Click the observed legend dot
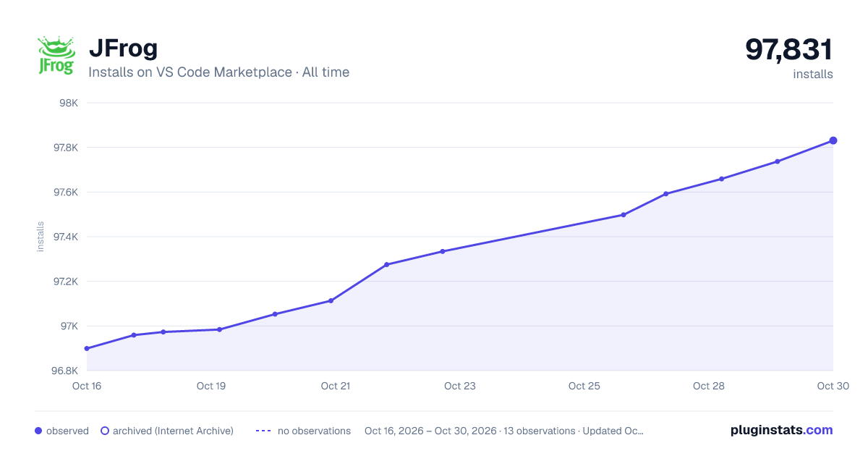The width and height of the screenshot is (868, 456). point(38,431)
